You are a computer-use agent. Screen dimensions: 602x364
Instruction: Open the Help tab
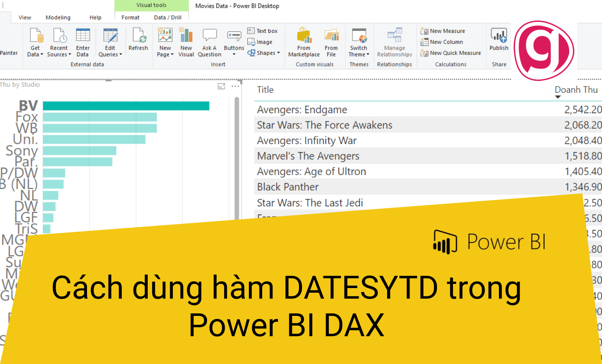pyautogui.click(x=95, y=18)
